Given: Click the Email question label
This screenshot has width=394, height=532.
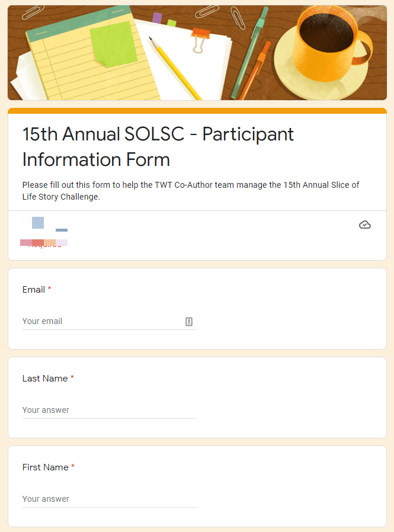Looking at the screenshot, I should [34, 290].
